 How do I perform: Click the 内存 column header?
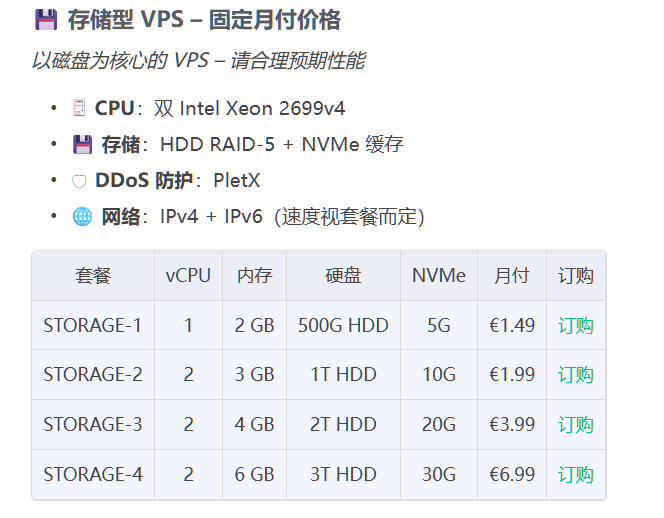[254, 276]
